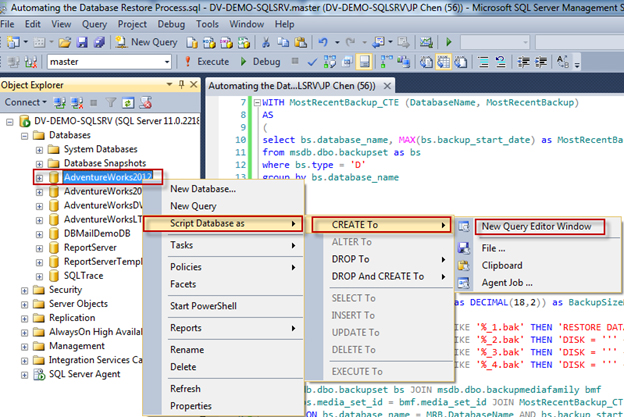
Task: Click the Open File folder icon
Action: point(65,42)
